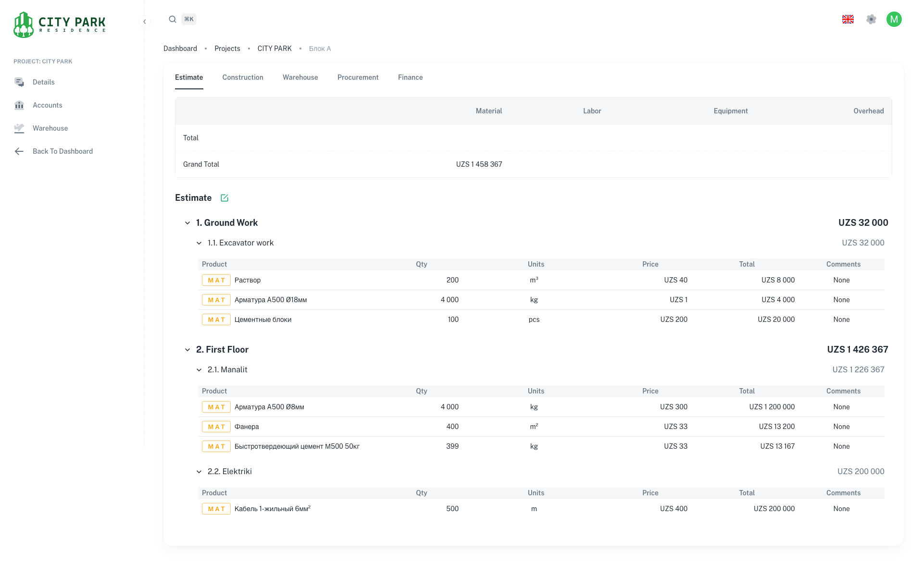
Task: Collapse the sidebar with arrow button
Action: [x=145, y=22]
